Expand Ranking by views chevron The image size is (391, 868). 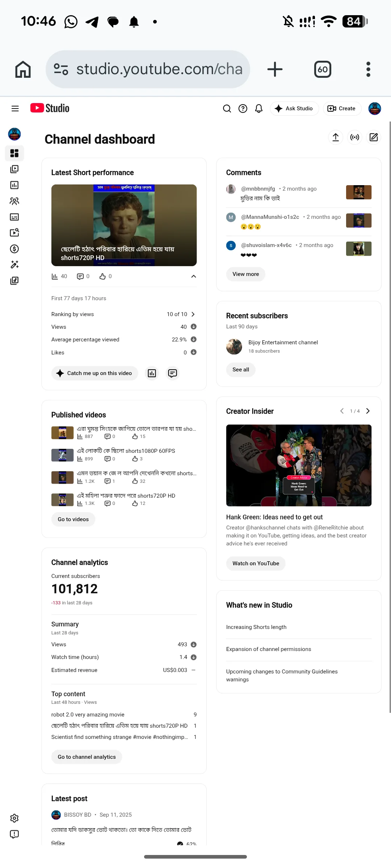[193, 314]
